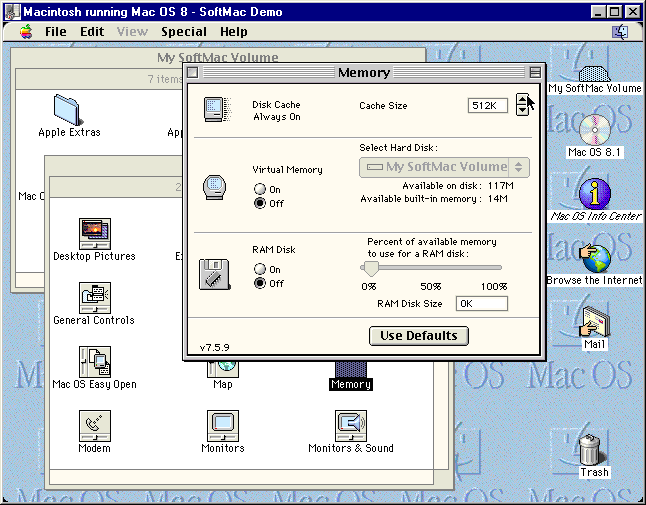Open the Desktop Pictures control panel
The height and width of the screenshot is (505, 646).
[x=95, y=234]
